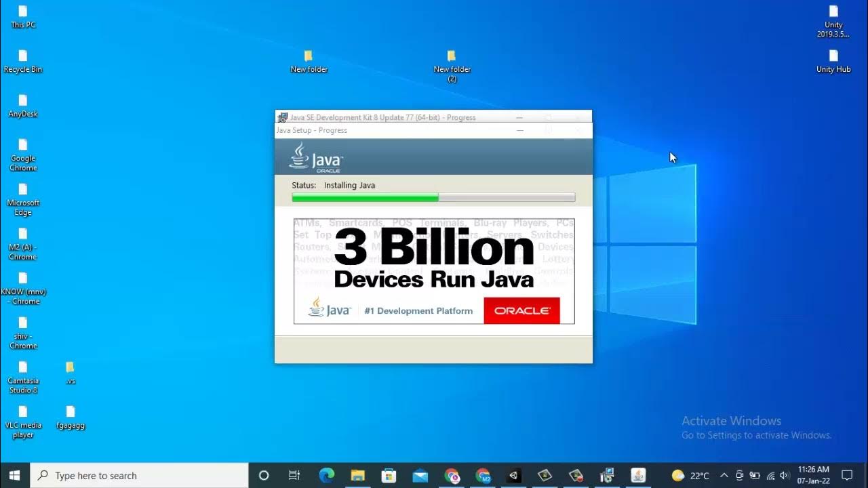Select the Unity 2019.3.5 desktop shortcut
Image resolution: width=868 pixels, height=488 pixels.
pyautogui.click(x=833, y=22)
